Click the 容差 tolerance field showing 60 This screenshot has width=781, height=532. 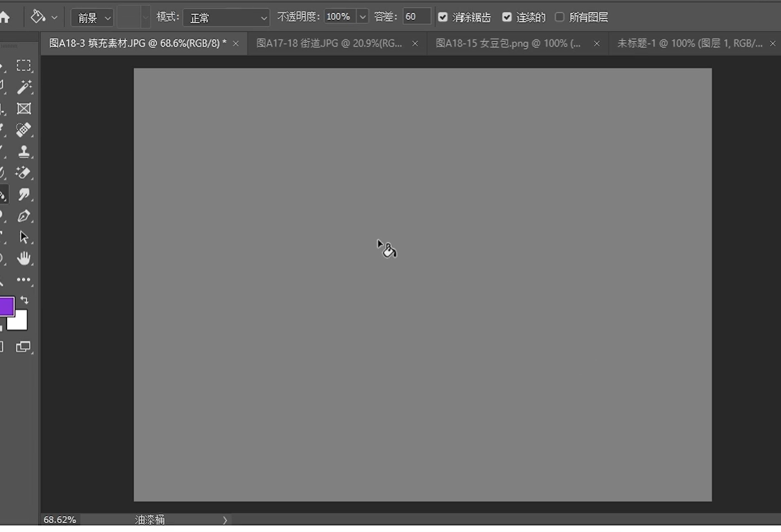coord(417,17)
